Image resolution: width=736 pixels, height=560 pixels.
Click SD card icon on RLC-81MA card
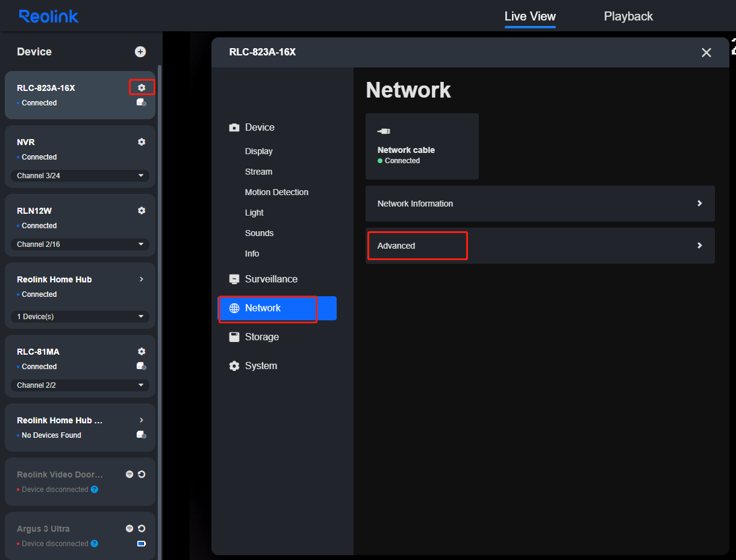(x=142, y=367)
